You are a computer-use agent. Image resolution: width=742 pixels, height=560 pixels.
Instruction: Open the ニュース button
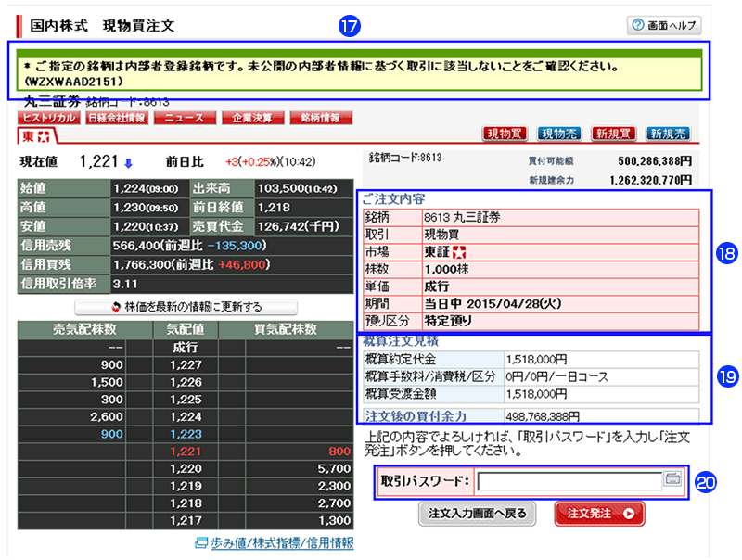[185, 118]
